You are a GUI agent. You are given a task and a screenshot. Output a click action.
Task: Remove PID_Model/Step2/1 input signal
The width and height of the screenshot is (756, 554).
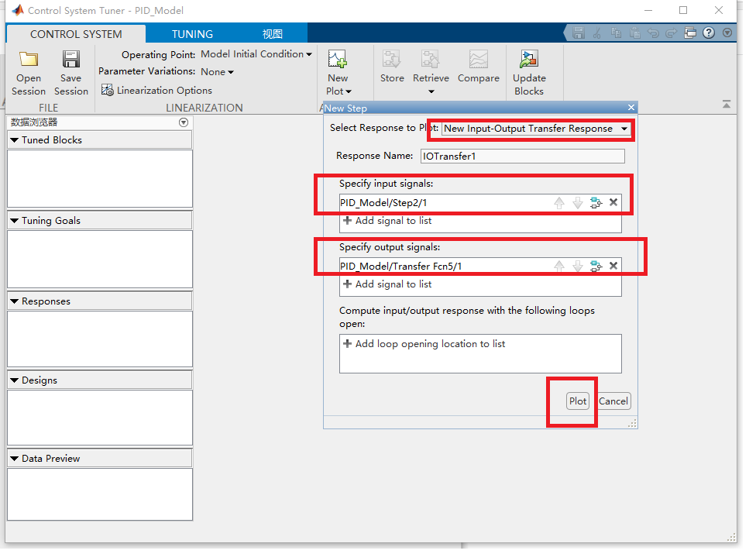coord(613,202)
